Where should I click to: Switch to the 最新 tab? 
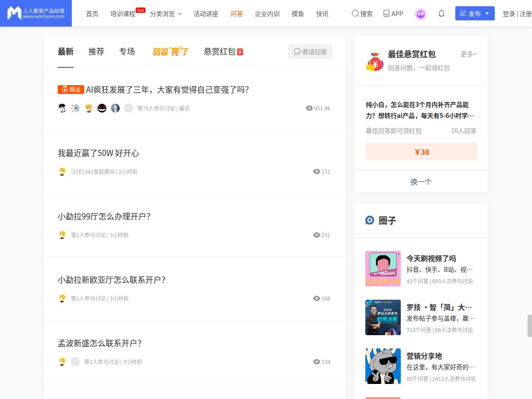66,51
